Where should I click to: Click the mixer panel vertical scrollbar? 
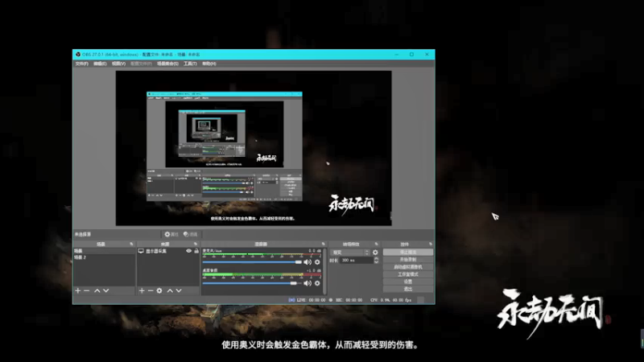325,271
